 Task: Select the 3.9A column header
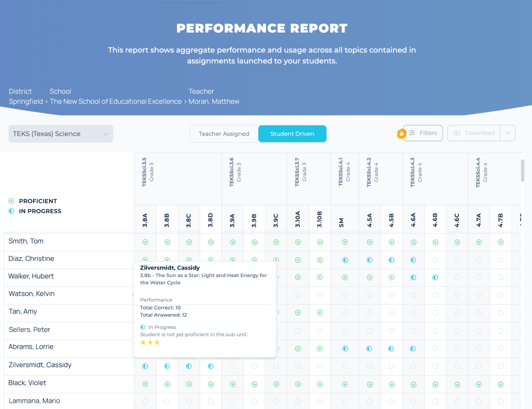[232, 219]
